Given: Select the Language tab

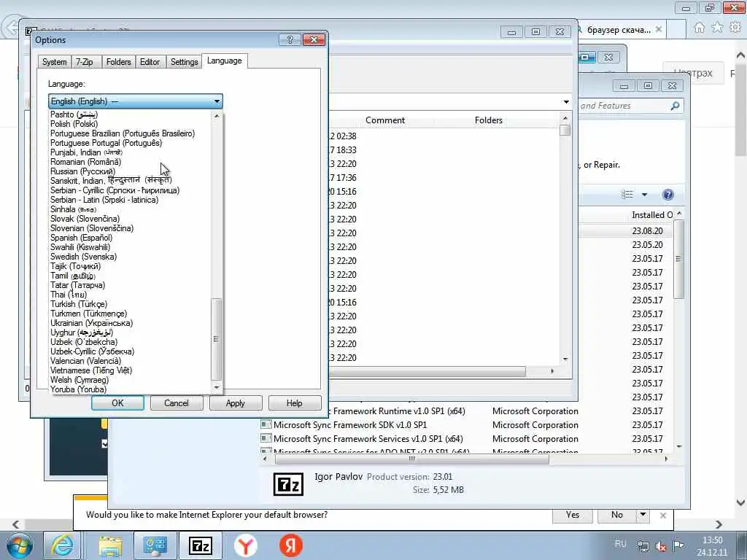Looking at the screenshot, I should (x=225, y=61).
